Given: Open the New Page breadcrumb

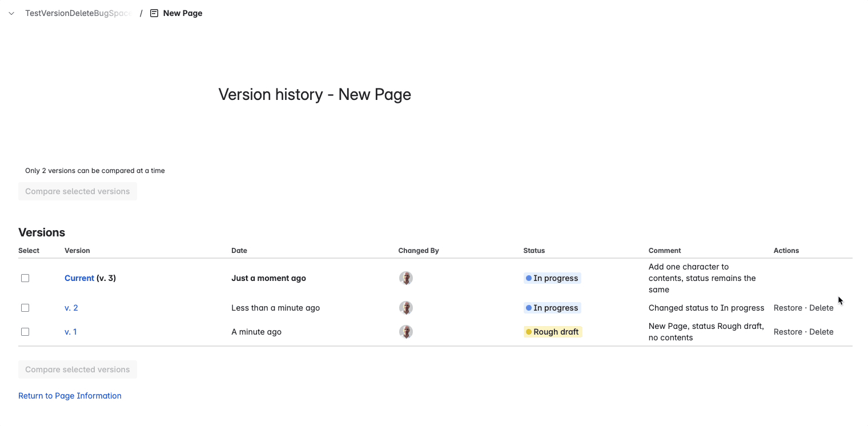Looking at the screenshot, I should click(x=183, y=13).
